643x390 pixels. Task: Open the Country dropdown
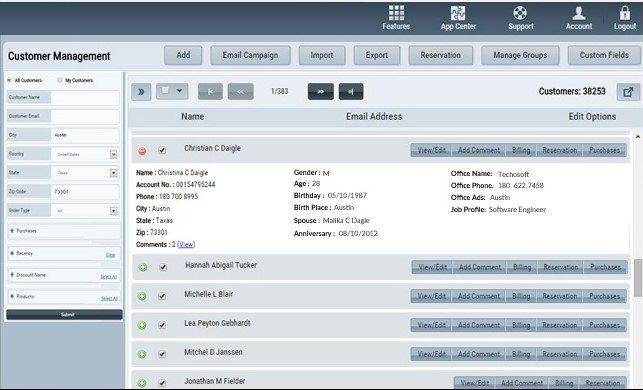113,154
